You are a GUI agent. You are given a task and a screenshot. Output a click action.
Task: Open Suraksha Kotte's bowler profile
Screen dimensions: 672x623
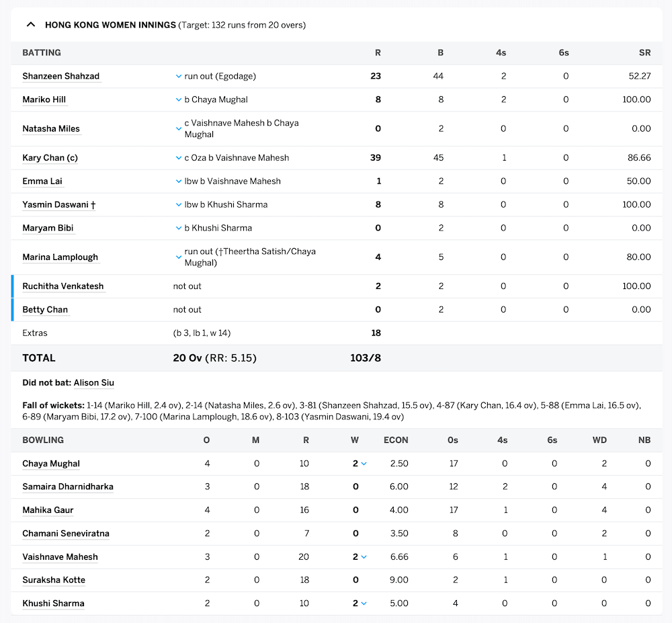coord(54,580)
